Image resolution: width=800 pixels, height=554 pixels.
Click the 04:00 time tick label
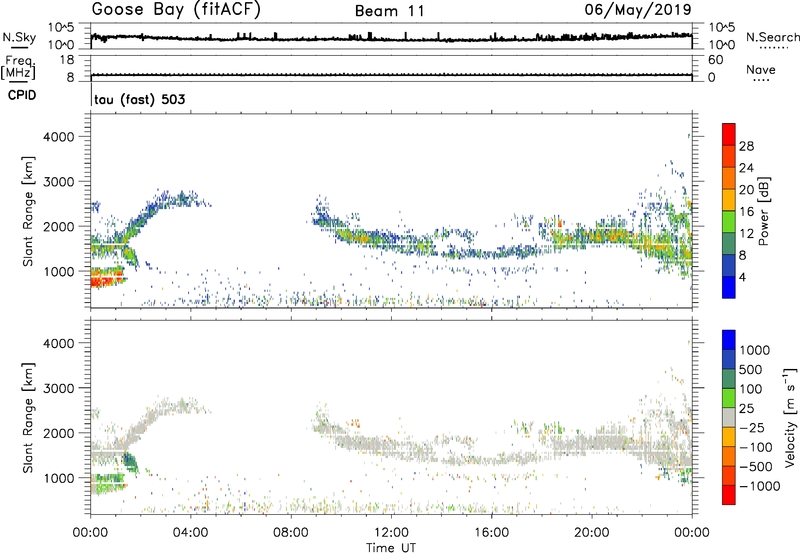[190, 533]
